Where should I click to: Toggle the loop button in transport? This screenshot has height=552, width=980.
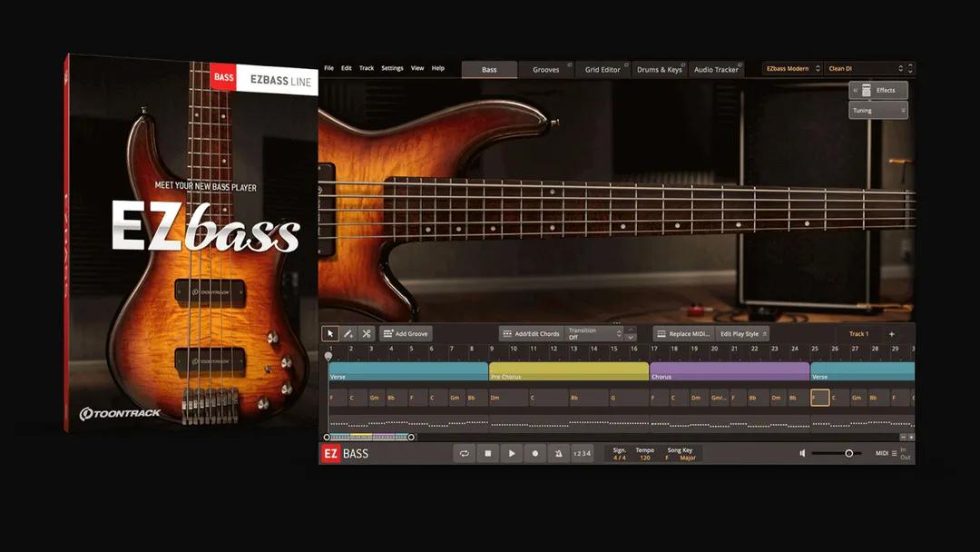464,453
